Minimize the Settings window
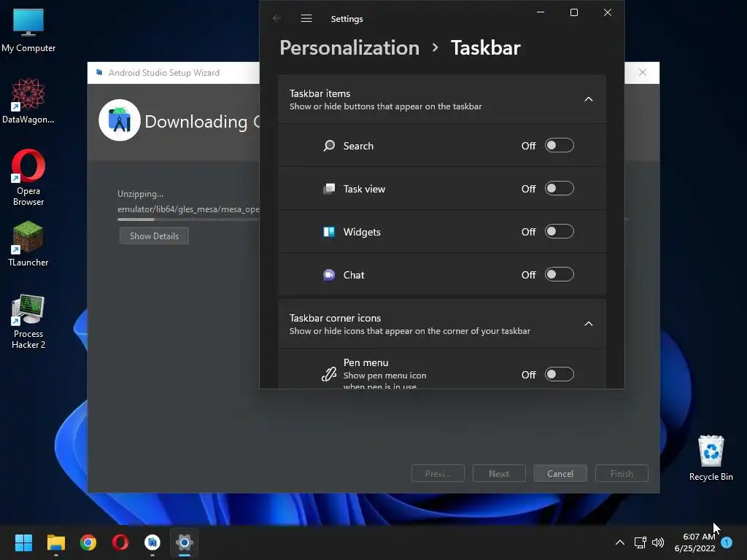 click(x=541, y=12)
